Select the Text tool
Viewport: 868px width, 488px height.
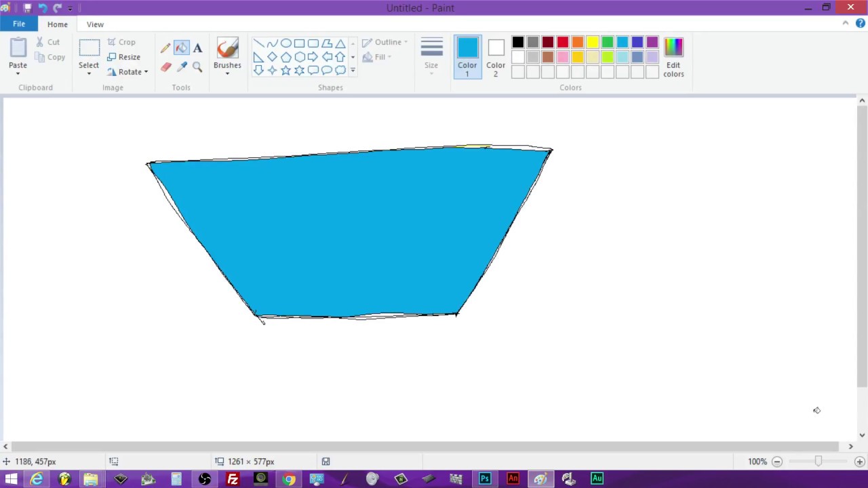tap(197, 47)
